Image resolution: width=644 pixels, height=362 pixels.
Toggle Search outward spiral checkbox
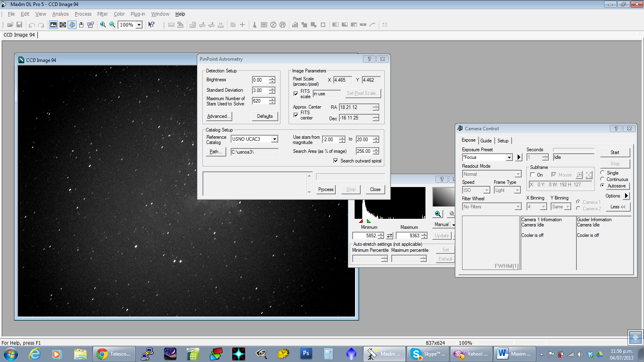click(x=336, y=160)
